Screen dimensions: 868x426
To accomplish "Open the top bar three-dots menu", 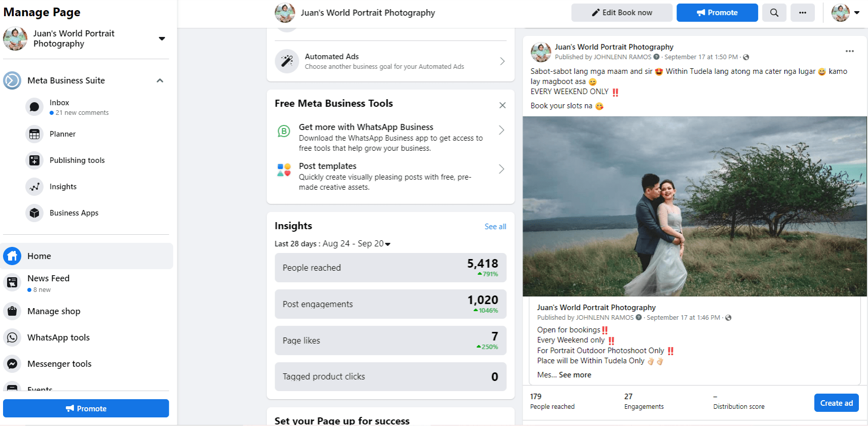I will point(802,13).
